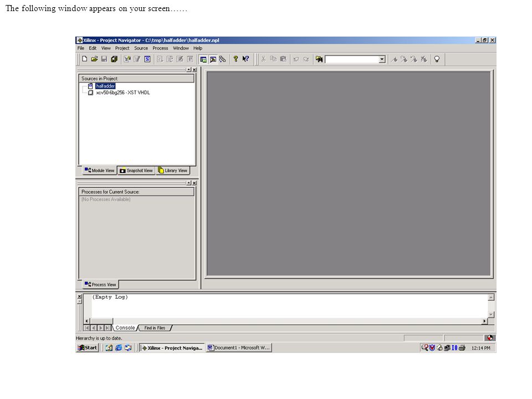This screenshot has height=399, width=532.
Task: Click the console horizontal scrollbar left arrow
Action: 86,321
